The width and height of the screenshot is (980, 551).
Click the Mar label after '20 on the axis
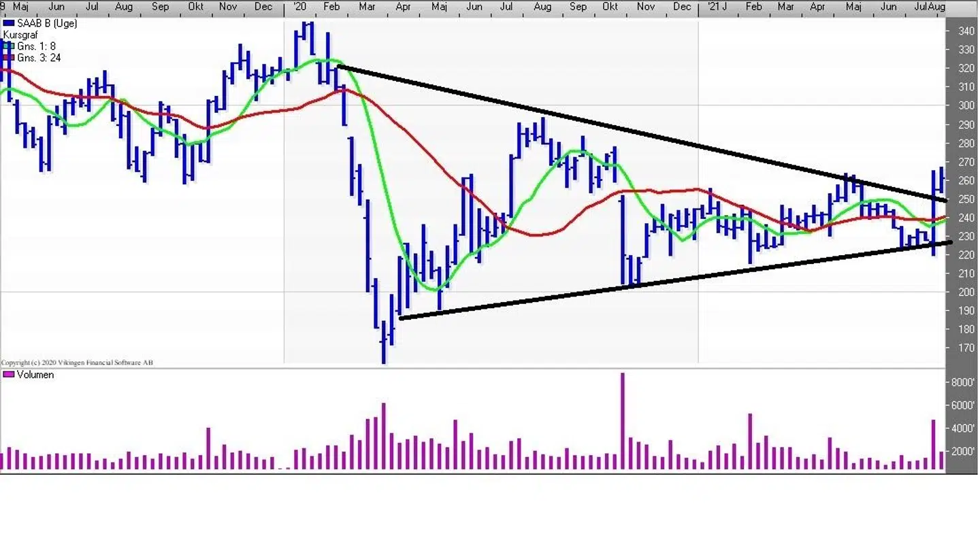pos(366,7)
